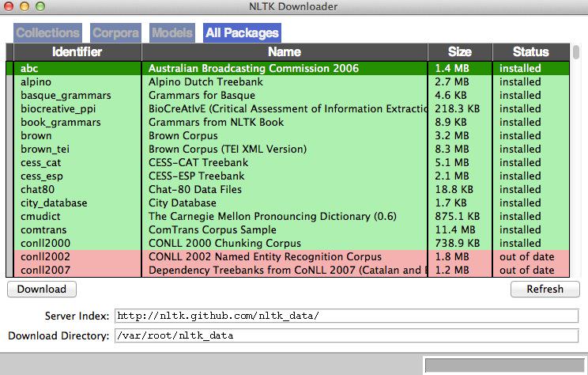
Task: Select the biocreative_ppi identifier
Action: [58, 109]
